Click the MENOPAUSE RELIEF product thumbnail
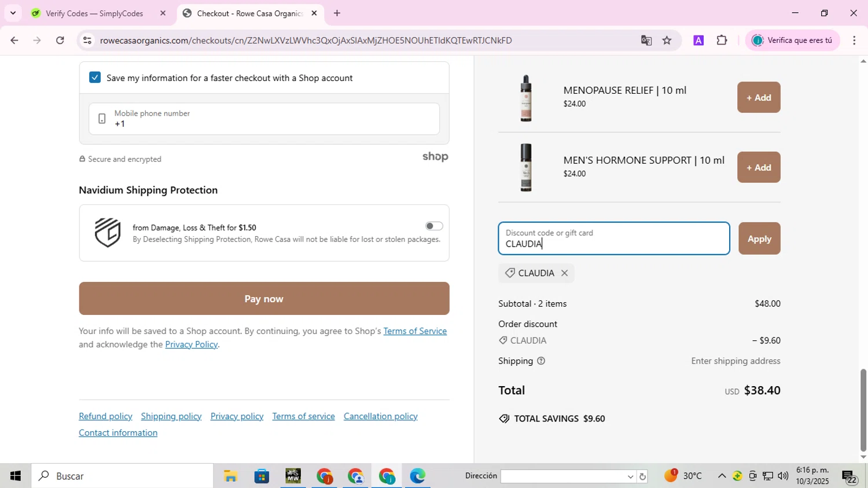Image resolution: width=868 pixels, height=488 pixels. (x=525, y=98)
